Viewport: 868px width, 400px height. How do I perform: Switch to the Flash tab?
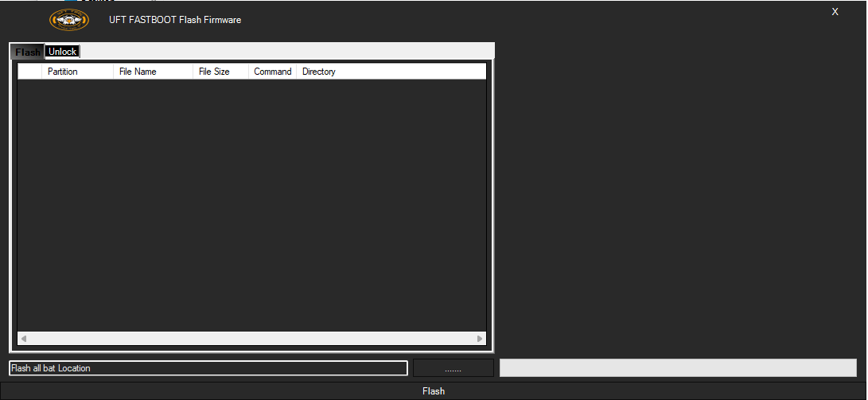pyautogui.click(x=28, y=52)
